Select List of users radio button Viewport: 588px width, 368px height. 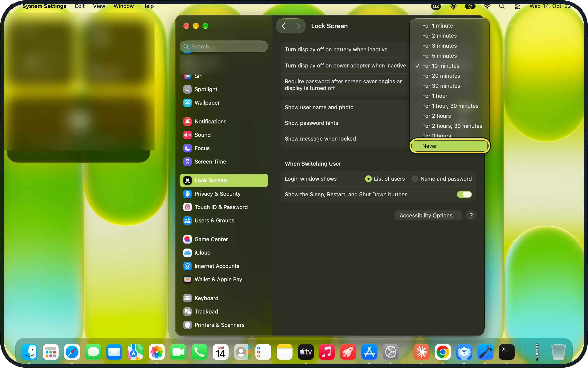368,179
